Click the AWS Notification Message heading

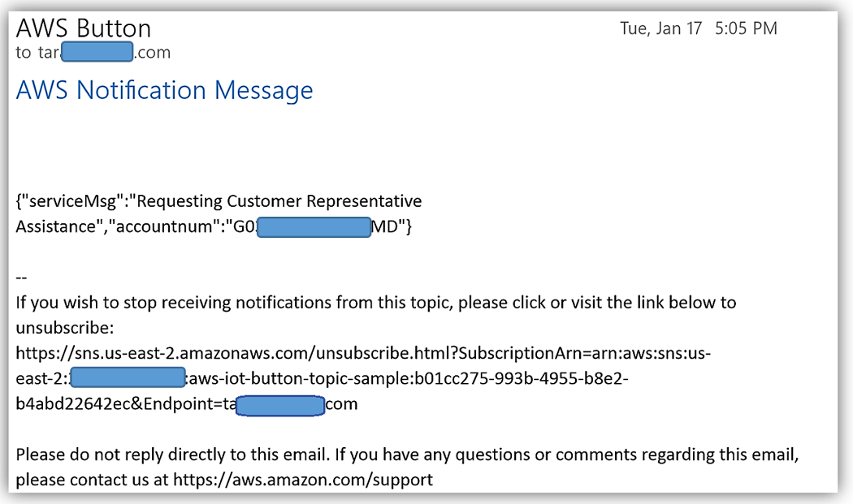pyautogui.click(x=164, y=90)
